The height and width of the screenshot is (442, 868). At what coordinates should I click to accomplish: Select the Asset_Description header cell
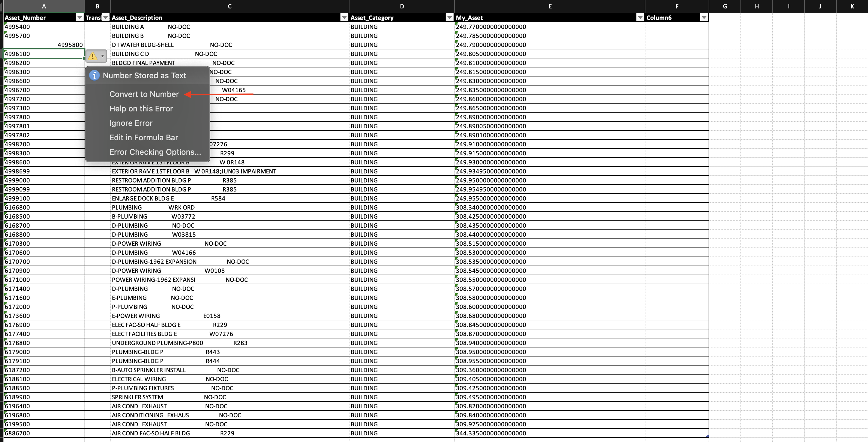(x=229, y=17)
